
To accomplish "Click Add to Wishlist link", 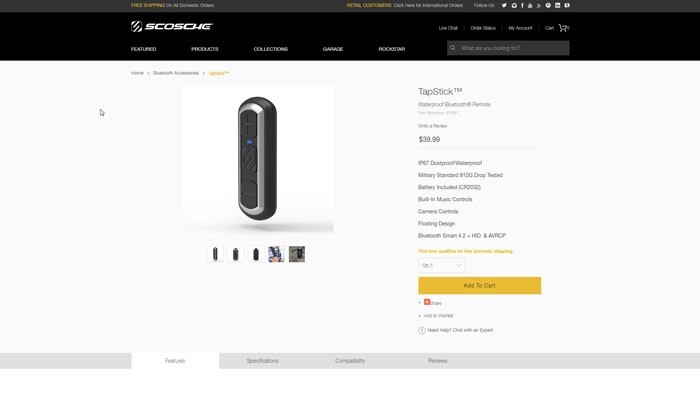I will (x=438, y=316).
